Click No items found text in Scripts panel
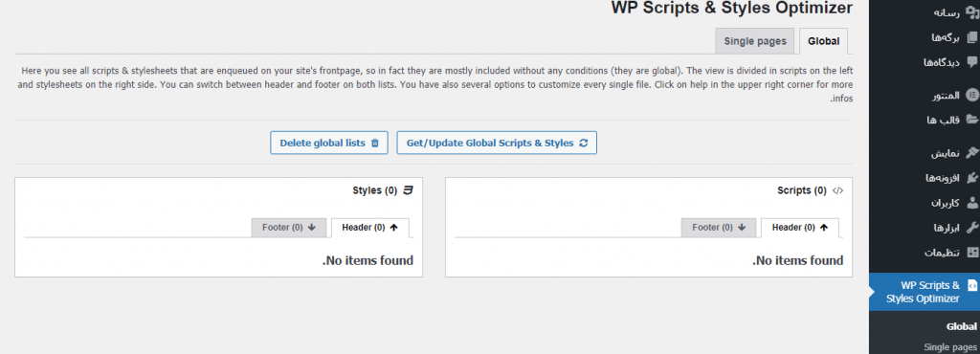Screen dimensions: 980x354 click(x=798, y=260)
